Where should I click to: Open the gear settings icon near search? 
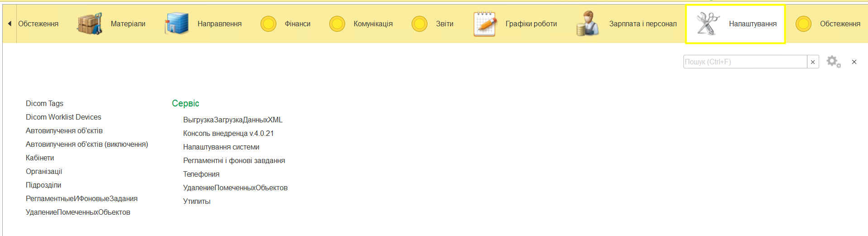coord(833,62)
